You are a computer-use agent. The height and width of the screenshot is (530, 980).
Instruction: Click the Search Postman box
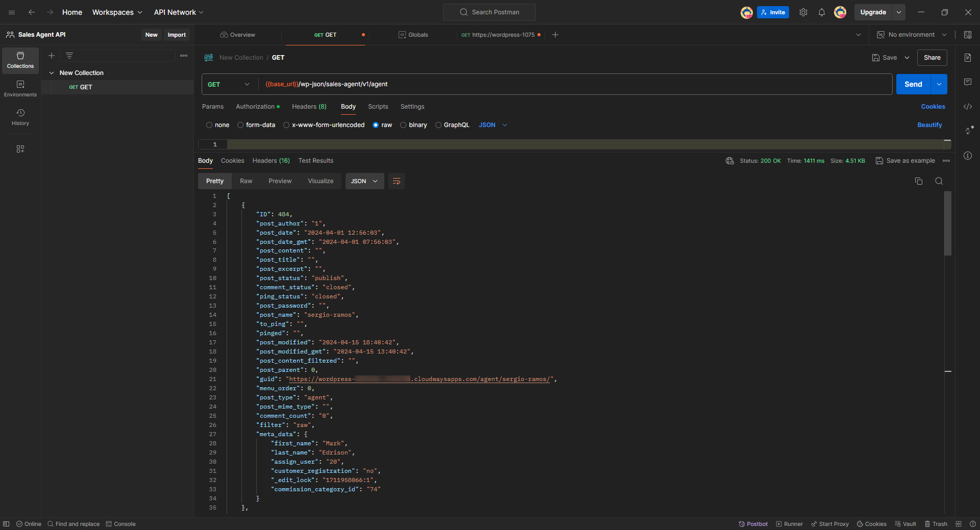pyautogui.click(x=489, y=12)
